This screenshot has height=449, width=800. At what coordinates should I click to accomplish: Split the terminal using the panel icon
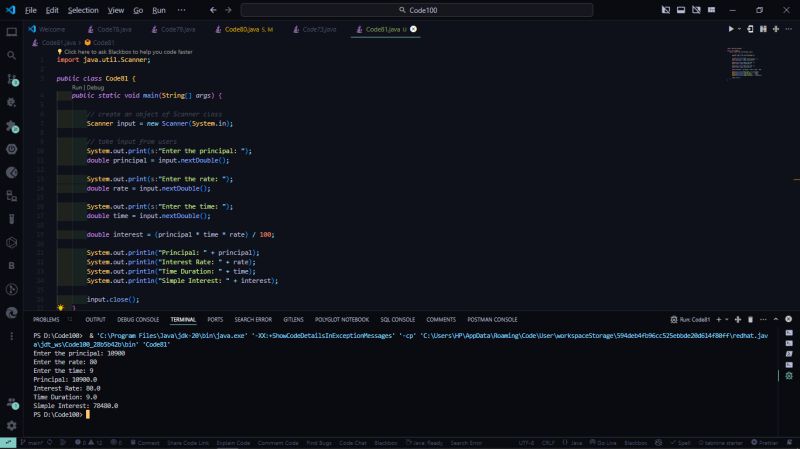[x=738, y=319]
